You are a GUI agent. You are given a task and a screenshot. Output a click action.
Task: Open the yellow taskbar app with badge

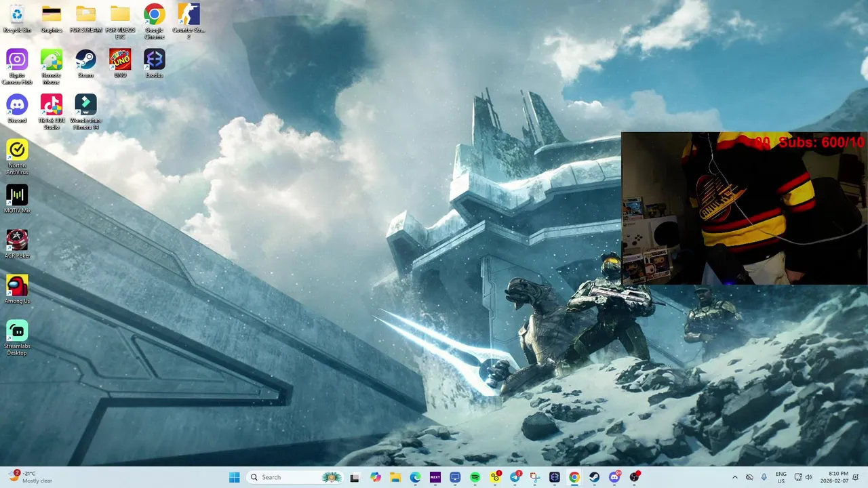[x=495, y=477]
